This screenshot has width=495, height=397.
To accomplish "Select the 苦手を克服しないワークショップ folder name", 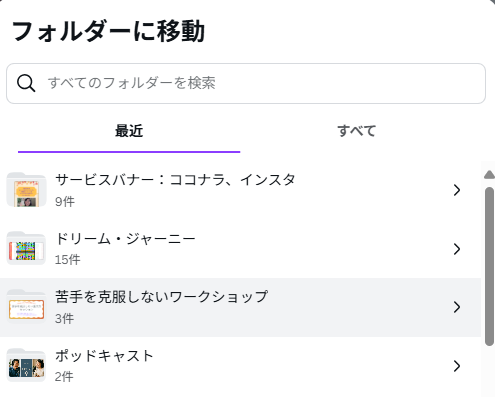I will (x=161, y=297).
